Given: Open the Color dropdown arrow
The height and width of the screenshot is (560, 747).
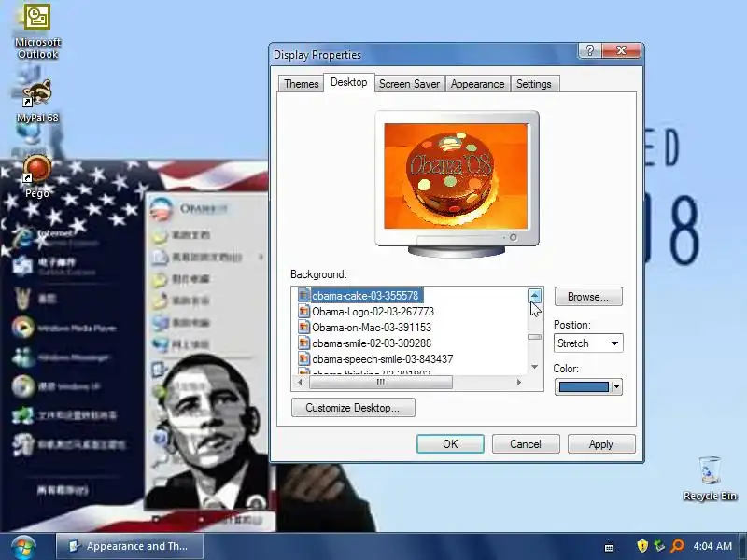Looking at the screenshot, I should [x=616, y=386].
